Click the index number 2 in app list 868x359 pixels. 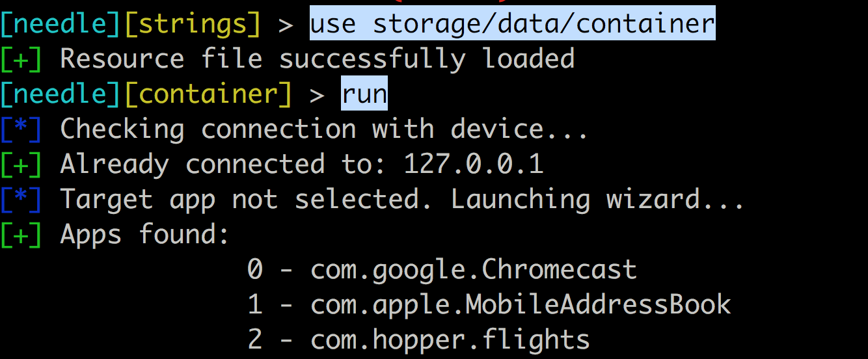click(x=255, y=339)
